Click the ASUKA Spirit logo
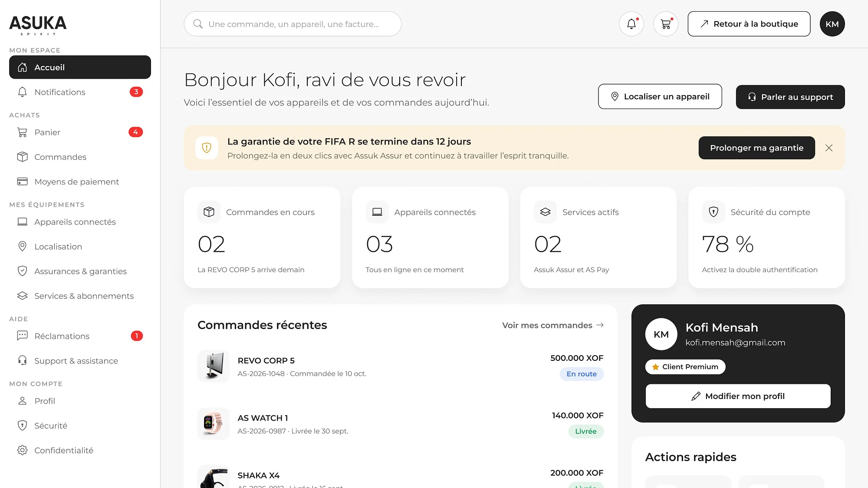The image size is (868, 488). click(x=38, y=25)
